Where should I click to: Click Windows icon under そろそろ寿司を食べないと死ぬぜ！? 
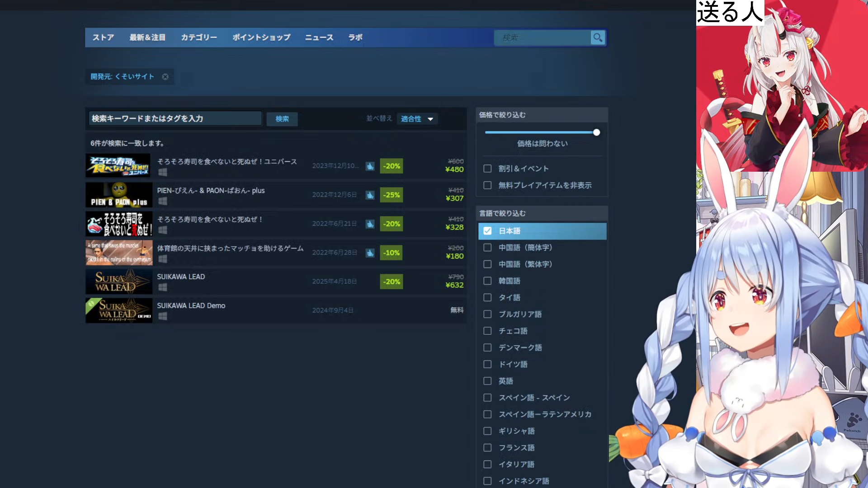pyautogui.click(x=163, y=230)
